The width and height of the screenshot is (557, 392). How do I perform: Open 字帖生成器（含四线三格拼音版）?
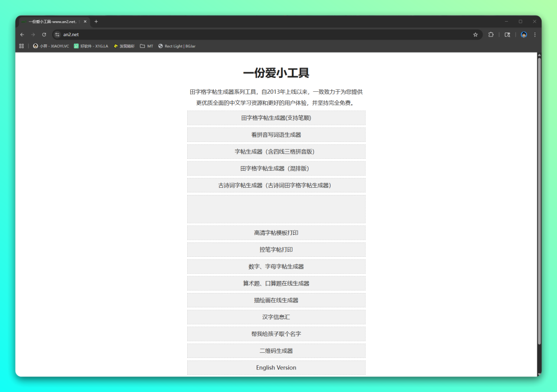coord(276,152)
